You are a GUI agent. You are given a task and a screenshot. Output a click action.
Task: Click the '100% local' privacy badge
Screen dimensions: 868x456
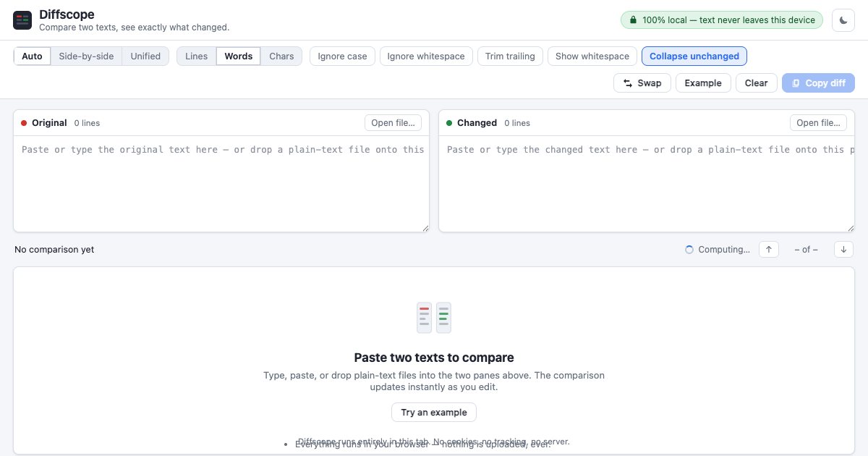click(722, 20)
